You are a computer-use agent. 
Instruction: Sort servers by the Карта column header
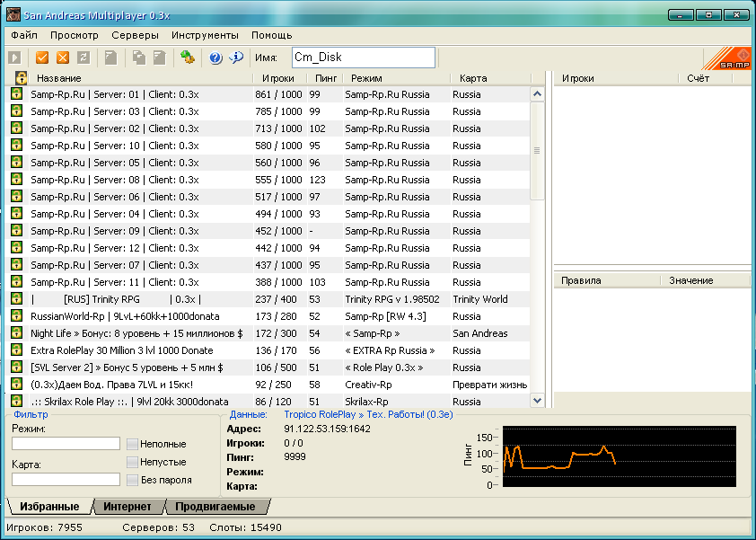click(490, 78)
